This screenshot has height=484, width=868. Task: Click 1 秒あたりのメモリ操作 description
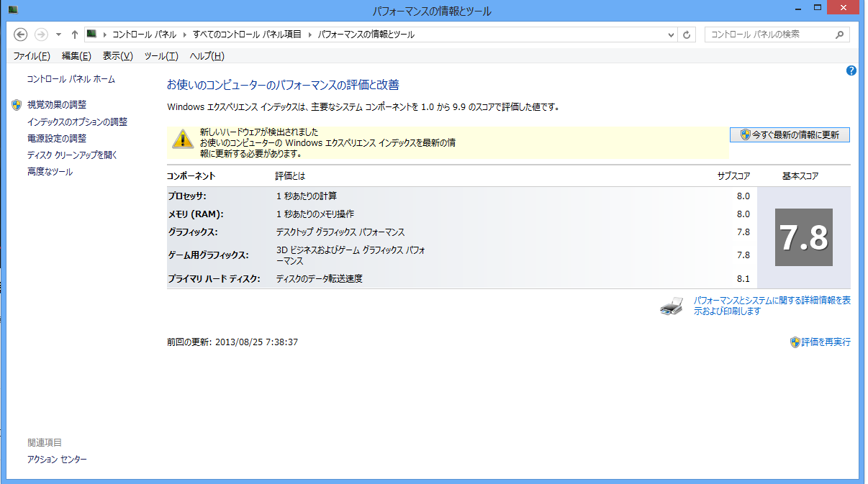(315, 214)
